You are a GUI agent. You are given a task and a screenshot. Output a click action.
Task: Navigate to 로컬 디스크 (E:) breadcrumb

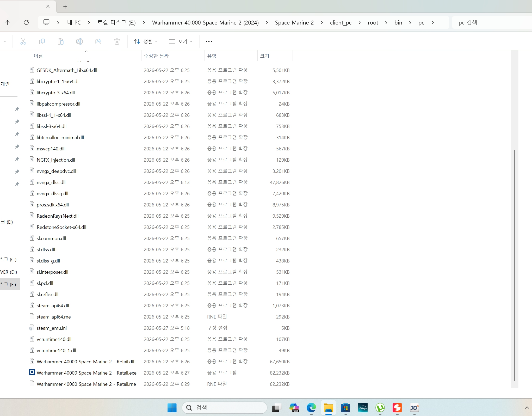click(116, 23)
